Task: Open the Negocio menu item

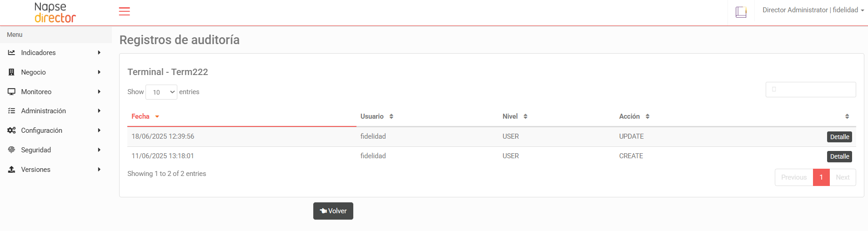Action: point(34,72)
